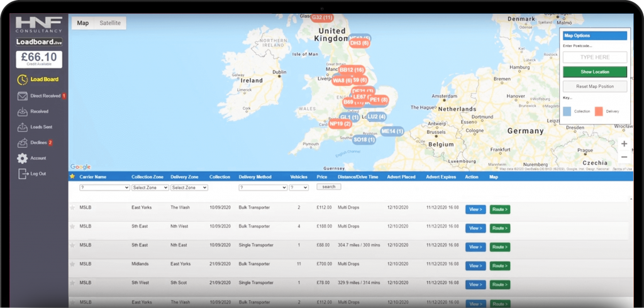Click the Log Out exit icon
Image resolution: width=644 pixels, height=308 pixels.
pos(22,173)
